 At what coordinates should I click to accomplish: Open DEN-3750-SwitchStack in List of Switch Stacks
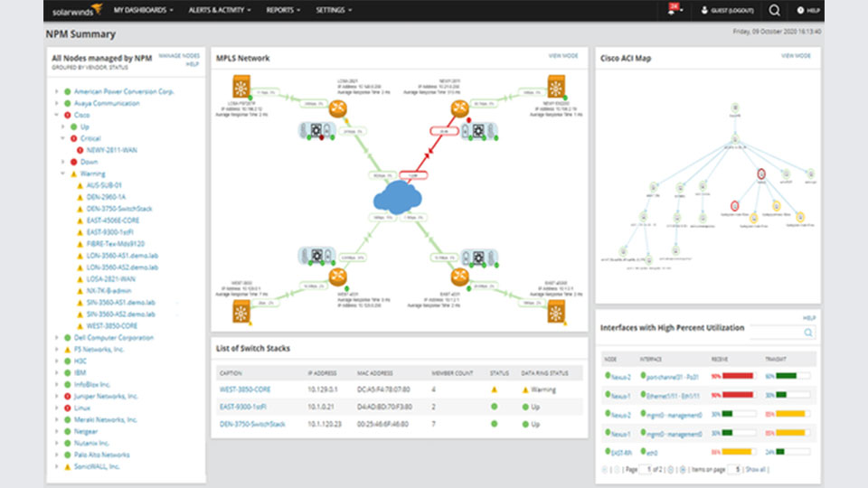click(x=252, y=425)
